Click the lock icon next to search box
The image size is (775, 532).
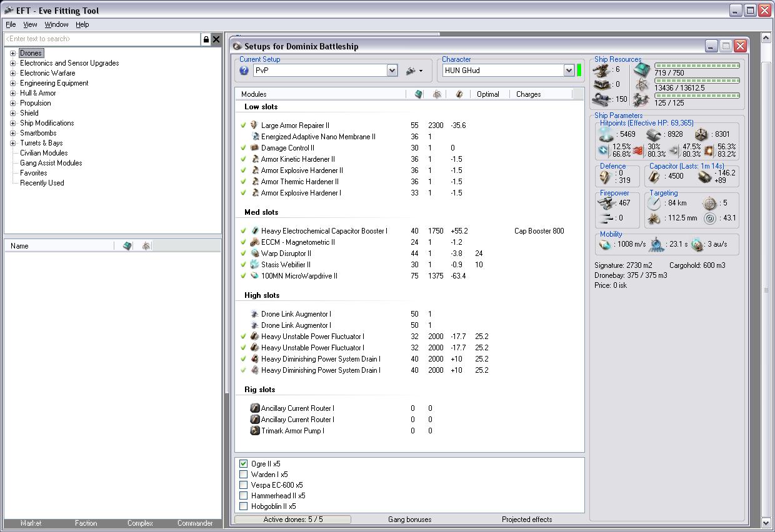pos(206,39)
